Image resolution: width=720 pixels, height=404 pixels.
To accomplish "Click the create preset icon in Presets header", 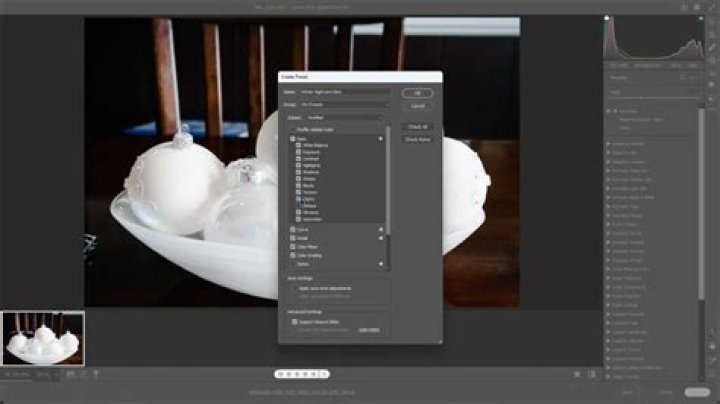I will tap(684, 78).
